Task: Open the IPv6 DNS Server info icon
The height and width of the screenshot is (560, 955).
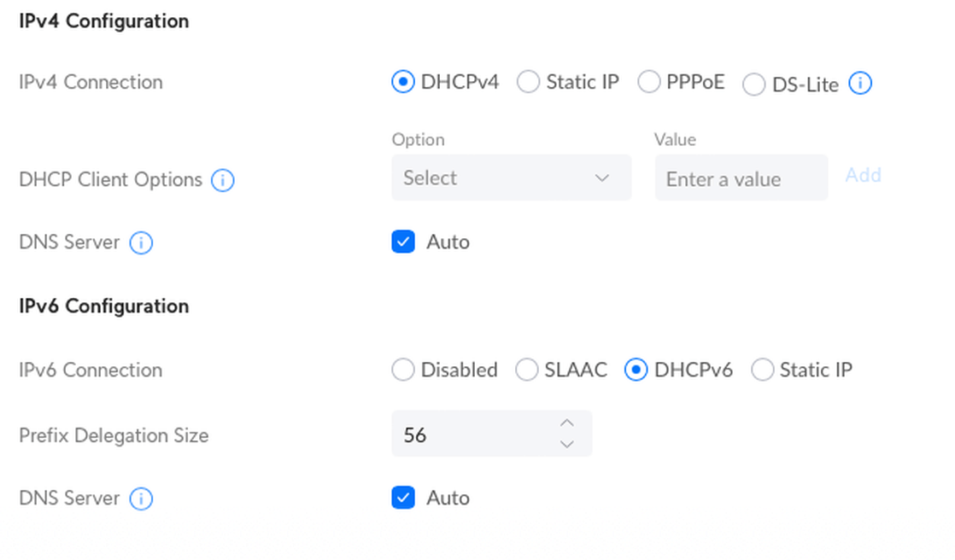Action: (141, 499)
